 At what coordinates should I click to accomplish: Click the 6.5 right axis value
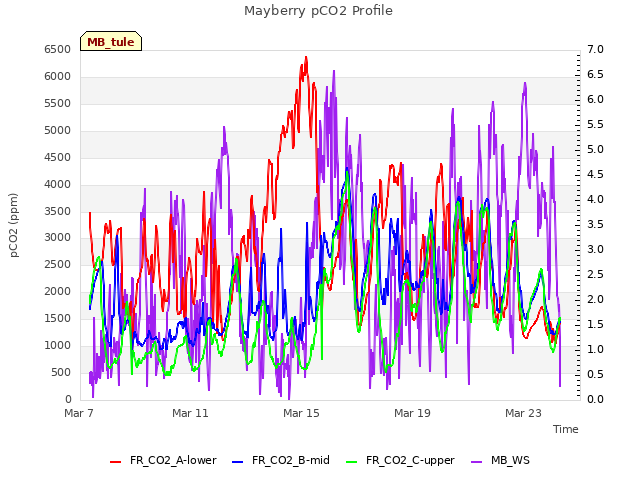pyautogui.click(x=595, y=75)
